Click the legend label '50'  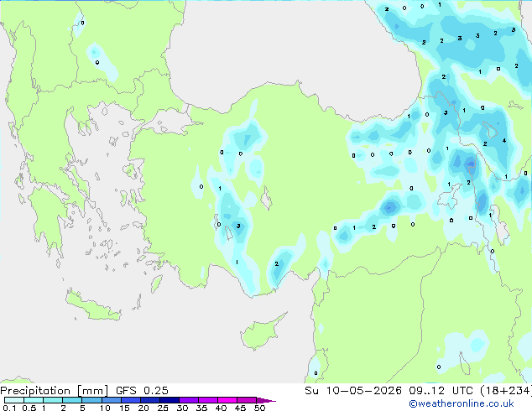point(259,408)
